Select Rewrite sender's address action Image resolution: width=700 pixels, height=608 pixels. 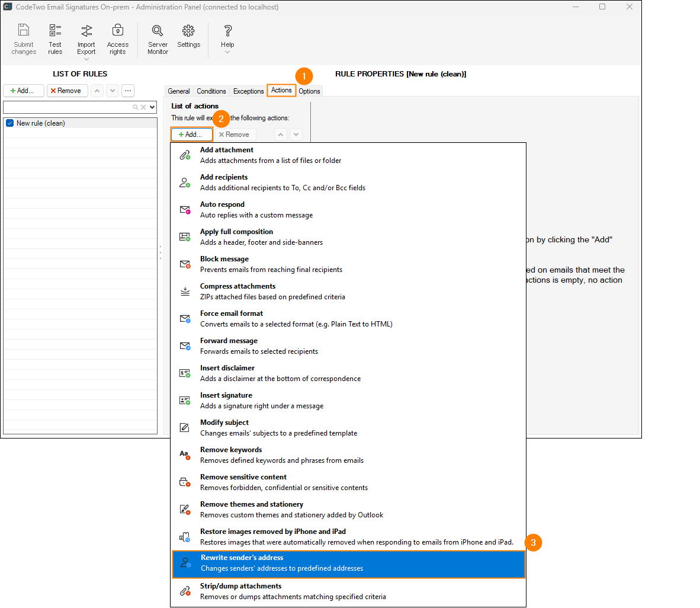click(348, 564)
